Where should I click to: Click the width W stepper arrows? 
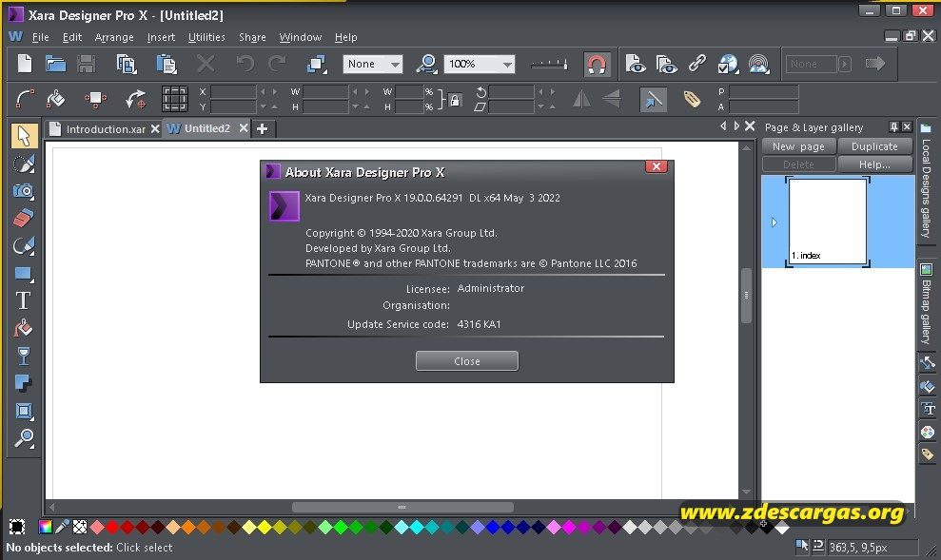361,91
